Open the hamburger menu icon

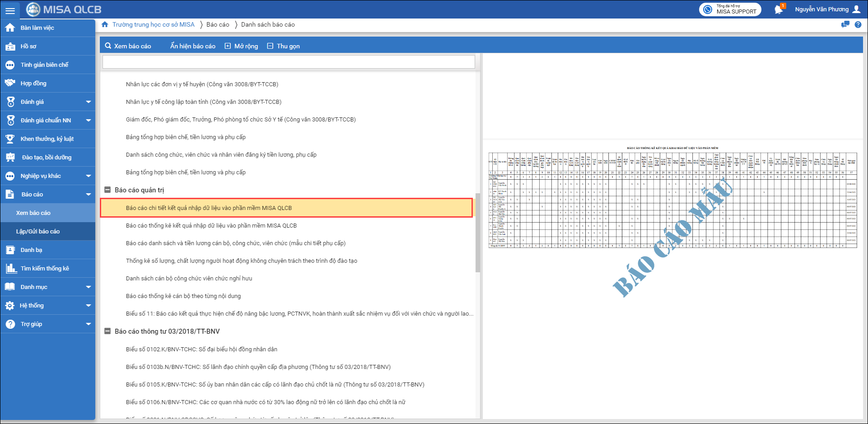tap(10, 10)
